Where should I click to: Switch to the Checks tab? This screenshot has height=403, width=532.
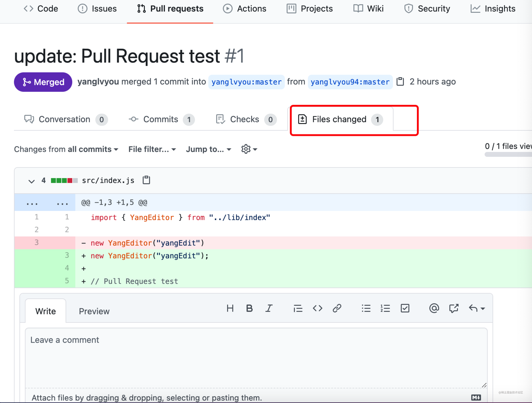pyautogui.click(x=246, y=119)
